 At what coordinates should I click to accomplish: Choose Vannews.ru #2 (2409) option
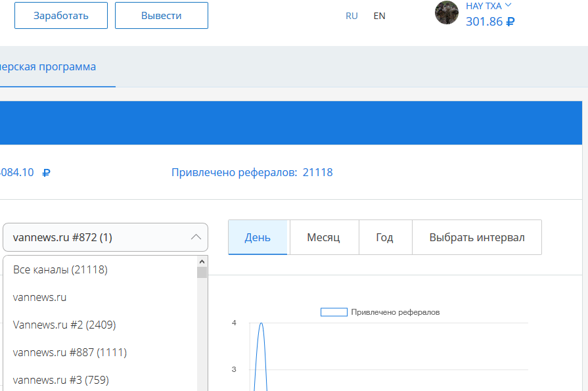(100, 325)
